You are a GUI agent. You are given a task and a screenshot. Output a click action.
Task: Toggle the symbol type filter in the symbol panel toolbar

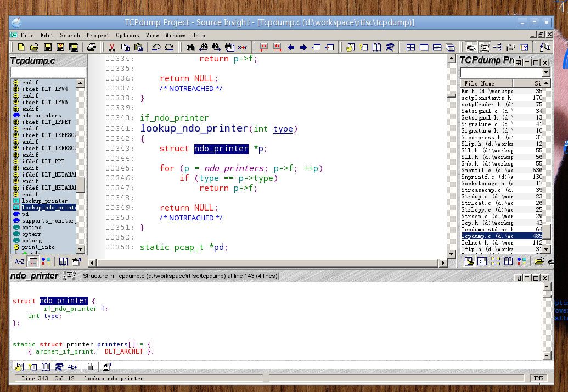click(46, 262)
